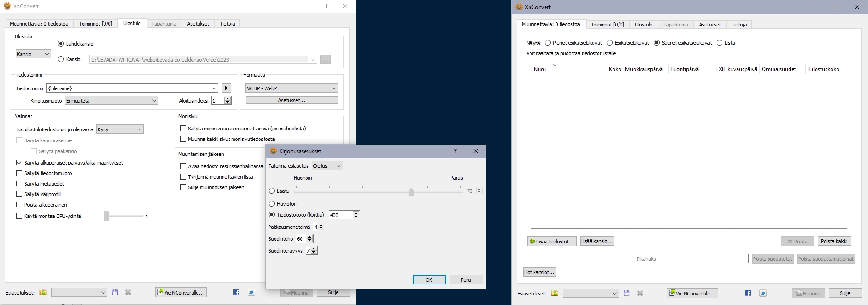Open the Tallenna esiasetus 'Oletus' dropdown
This screenshot has height=305, width=868.
[x=327, y=166]
